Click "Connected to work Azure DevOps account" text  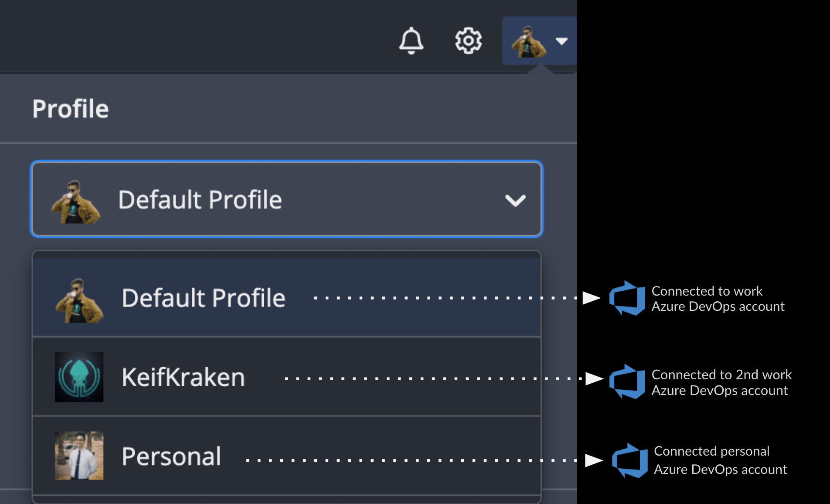[x=718, y=299]
